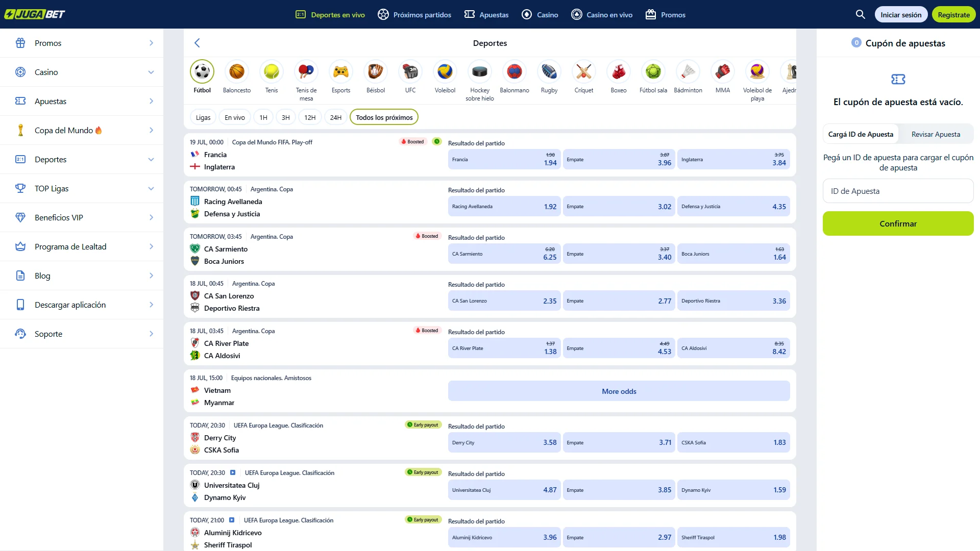Select the Boxeo sport icon
Image resolution: width=980 pixels, height=551 pixels.
(619, 71)
